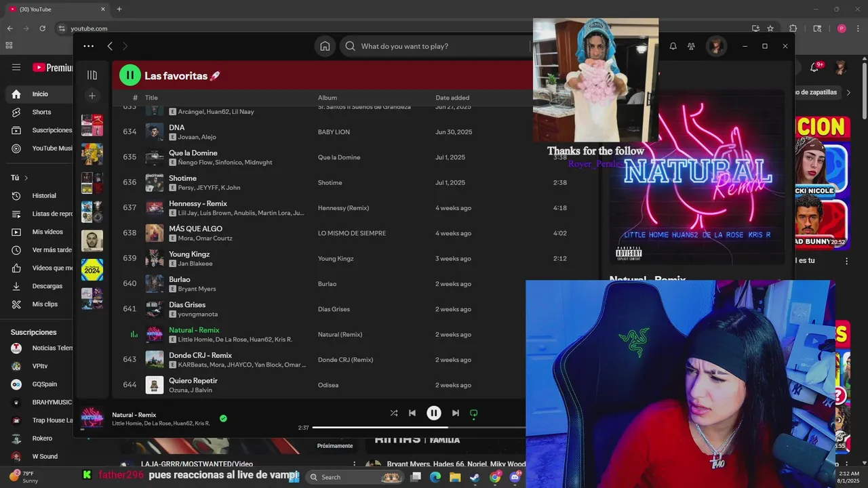Screen dimensions: 868x488
Task: Expand the Tú section chevron
Action: point(26,178)
